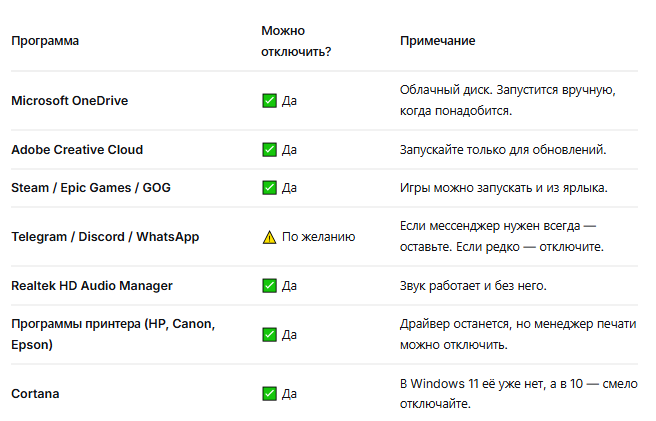
Task: Click green checkmark in Steam / Epic Games row
Action: point(269,187)
